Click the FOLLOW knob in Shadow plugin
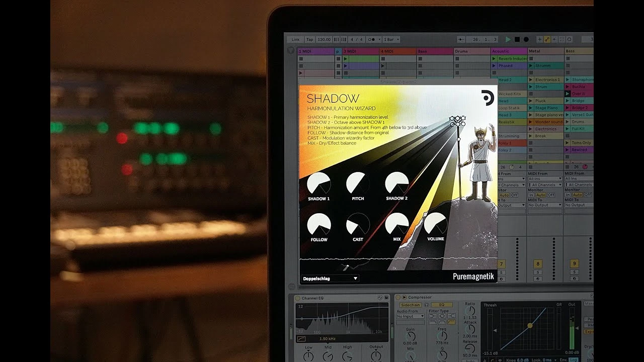Viewport: 644px width, 362px height. click(318, 224)
